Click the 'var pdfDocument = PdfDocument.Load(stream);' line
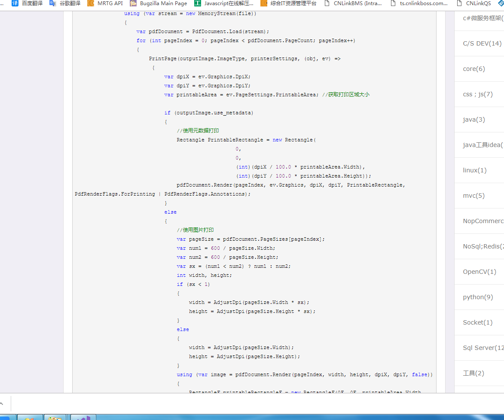504x420 pixels. 202,31
